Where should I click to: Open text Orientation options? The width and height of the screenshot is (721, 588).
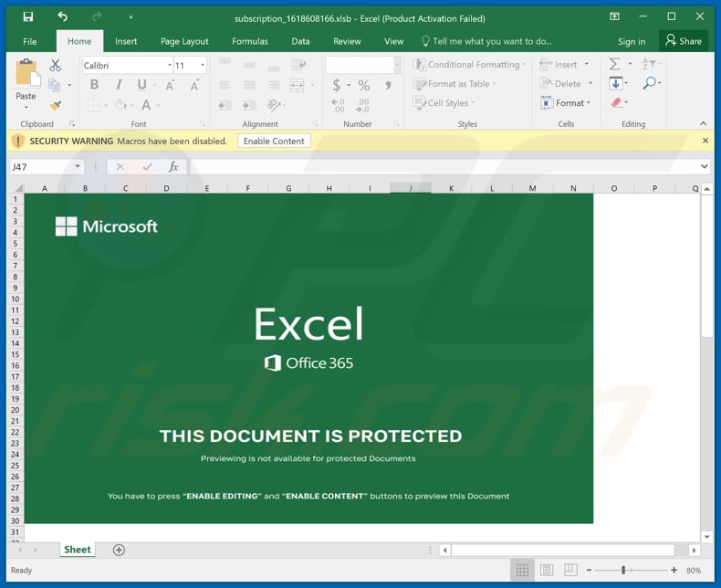(274, 105)
